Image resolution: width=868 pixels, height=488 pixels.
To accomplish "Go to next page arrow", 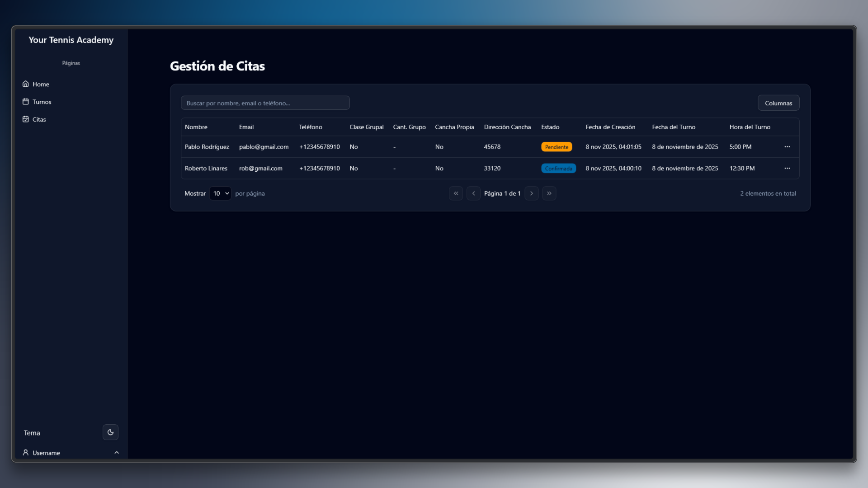I will coord(531,193).
